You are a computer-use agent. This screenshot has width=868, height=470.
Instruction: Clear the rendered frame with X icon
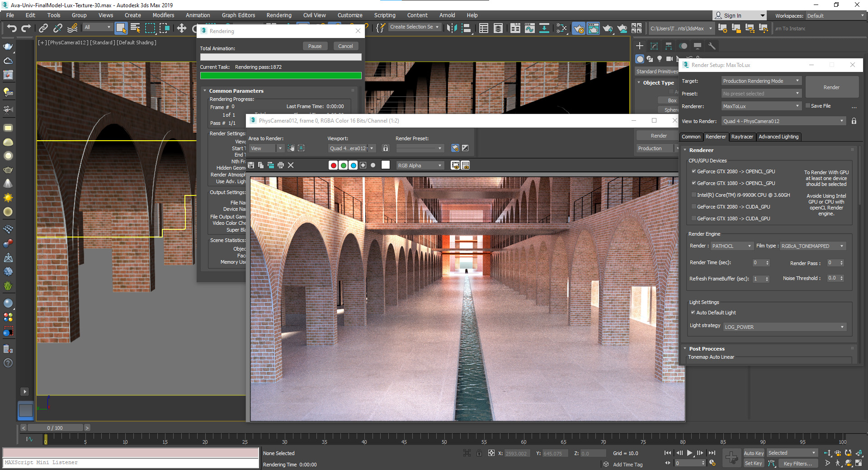coord(291,166)
